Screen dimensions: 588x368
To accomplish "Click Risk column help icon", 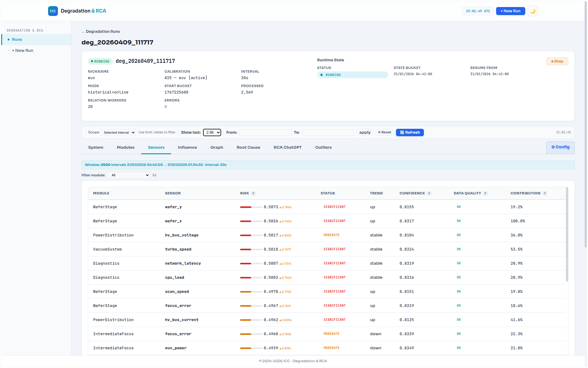I will click(253, 194).
